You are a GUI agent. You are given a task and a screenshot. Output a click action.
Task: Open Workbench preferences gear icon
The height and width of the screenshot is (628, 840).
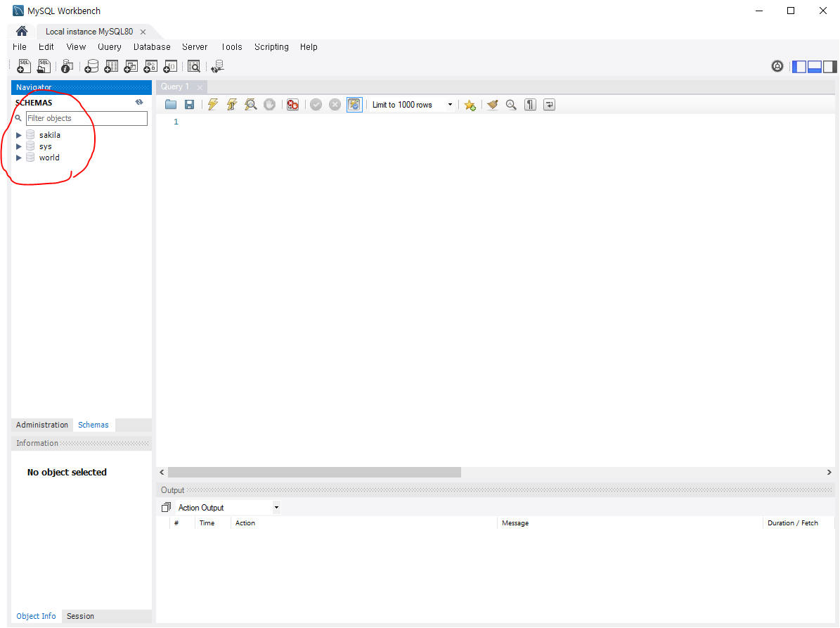pyautogui.click(x=777, y=66)
